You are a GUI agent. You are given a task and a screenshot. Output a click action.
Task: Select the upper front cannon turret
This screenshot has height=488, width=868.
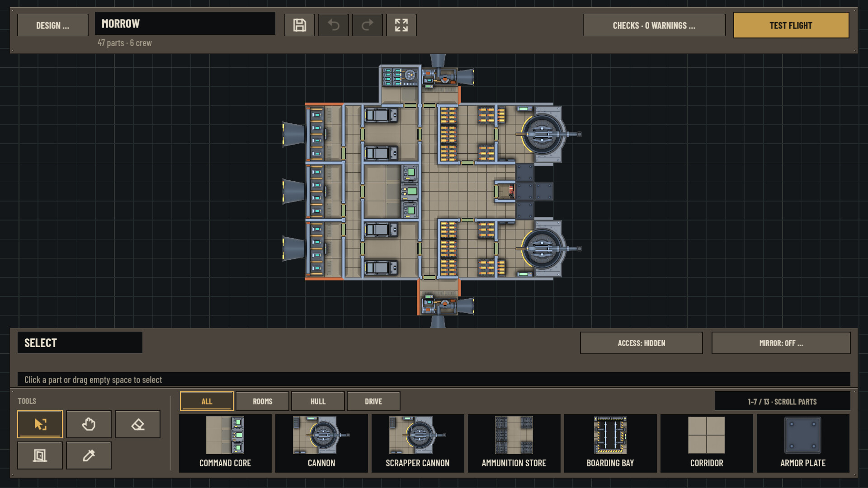click(x=545, y=134)
